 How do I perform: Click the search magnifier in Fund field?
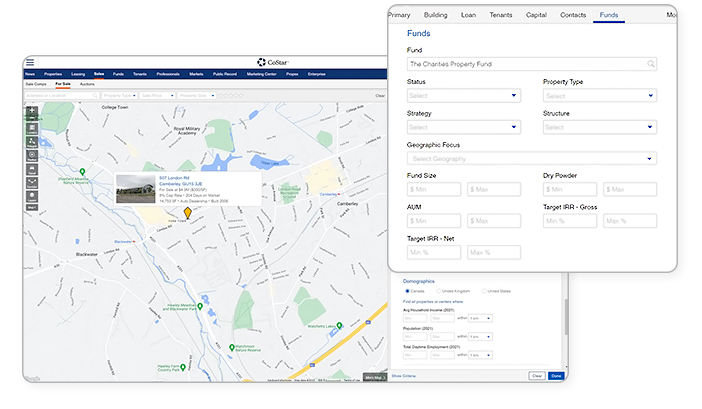(651, 64)
